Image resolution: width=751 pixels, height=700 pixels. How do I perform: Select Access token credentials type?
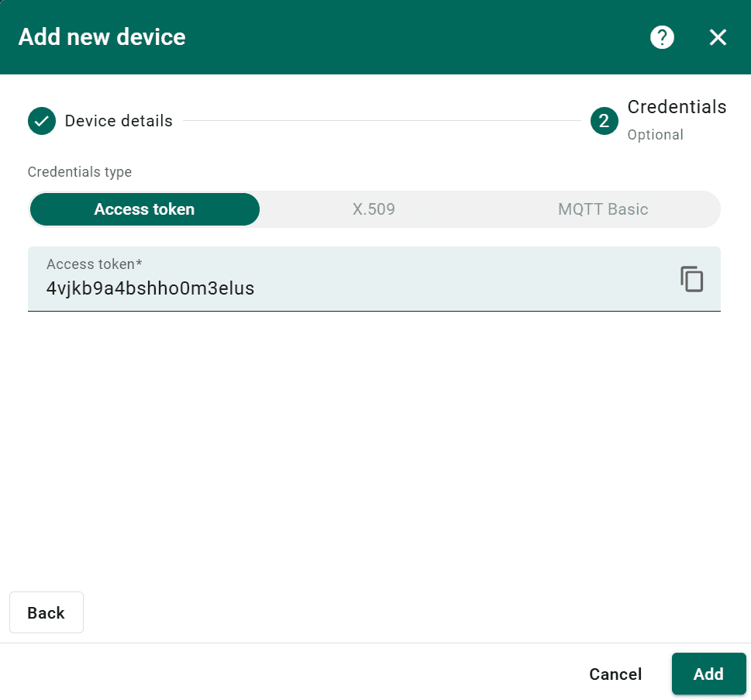tap(144, 209)
